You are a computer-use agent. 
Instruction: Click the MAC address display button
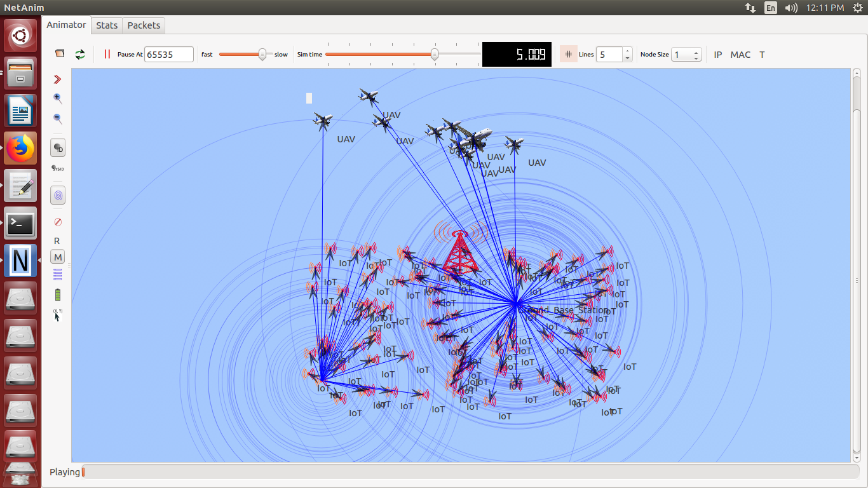click(740, 55)
